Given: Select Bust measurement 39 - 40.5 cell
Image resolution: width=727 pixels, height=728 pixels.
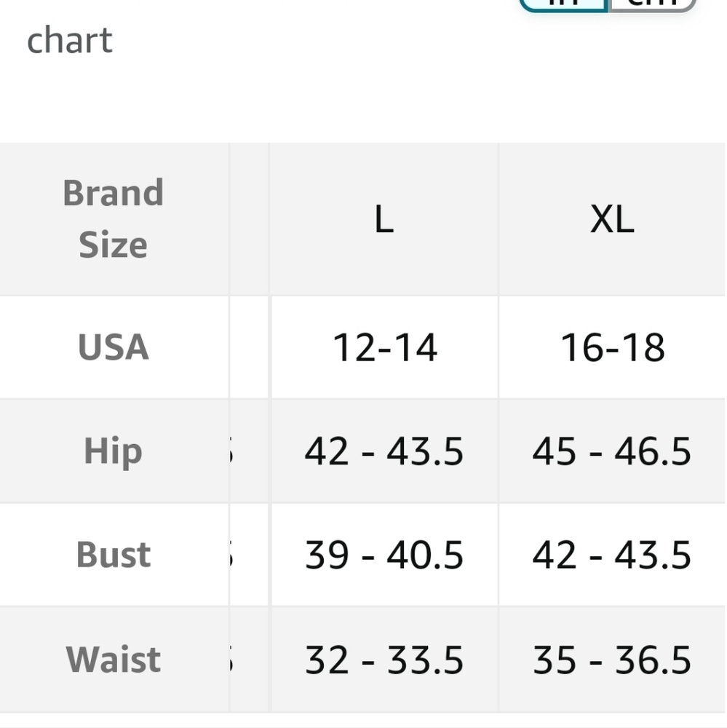Looking at the screenshot, I should point(384,554).
